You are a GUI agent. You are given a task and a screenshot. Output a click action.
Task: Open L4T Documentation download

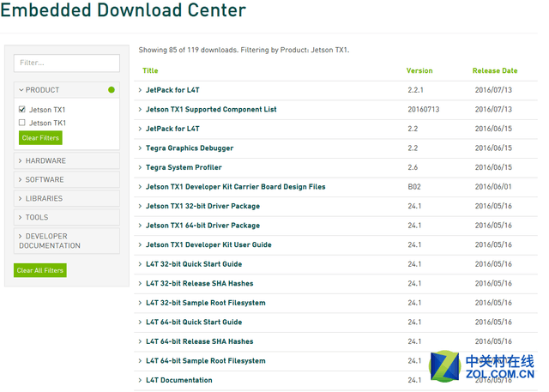179,380
